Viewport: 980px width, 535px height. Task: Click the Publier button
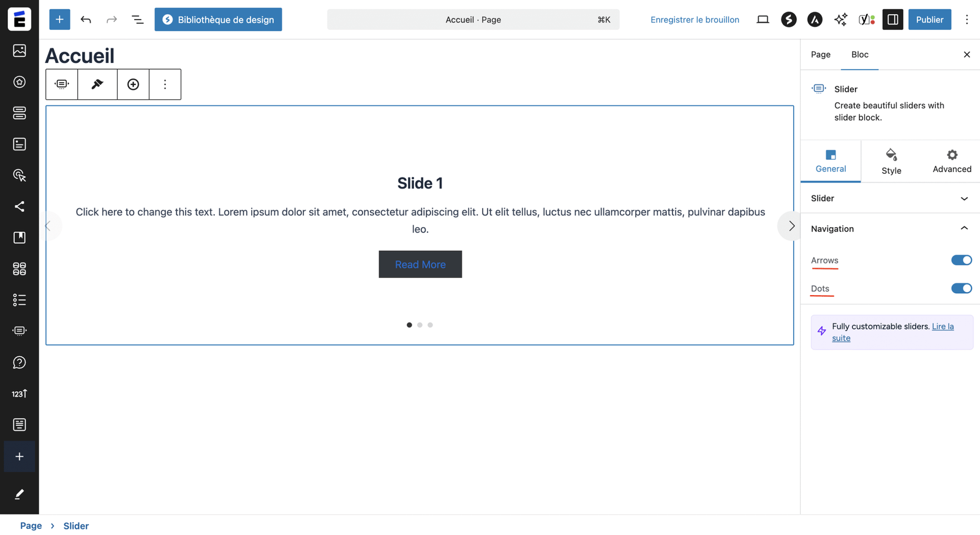pos(929,20)
